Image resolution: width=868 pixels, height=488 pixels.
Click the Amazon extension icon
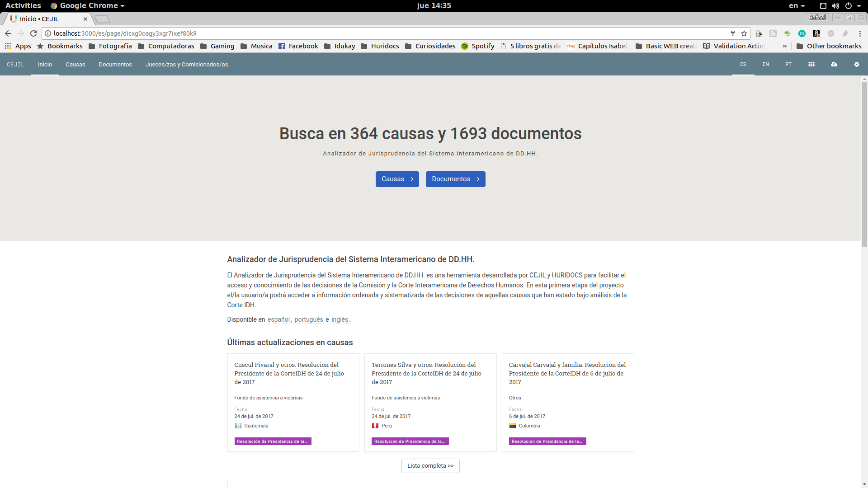click(x=816, y=33)
